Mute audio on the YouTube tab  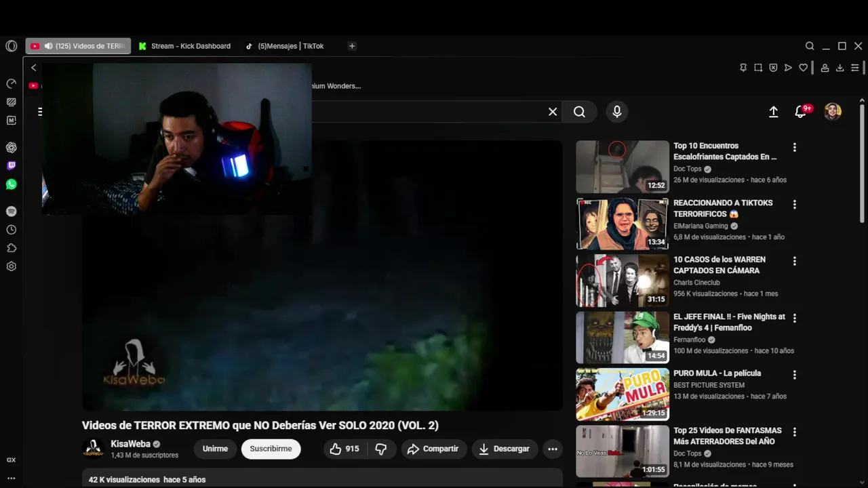point(48,46)
